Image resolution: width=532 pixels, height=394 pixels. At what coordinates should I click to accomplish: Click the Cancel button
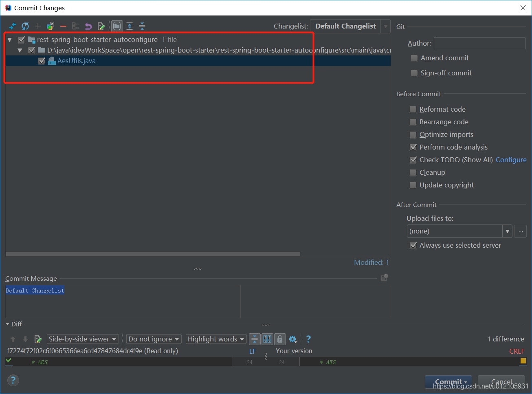point(501,382)
